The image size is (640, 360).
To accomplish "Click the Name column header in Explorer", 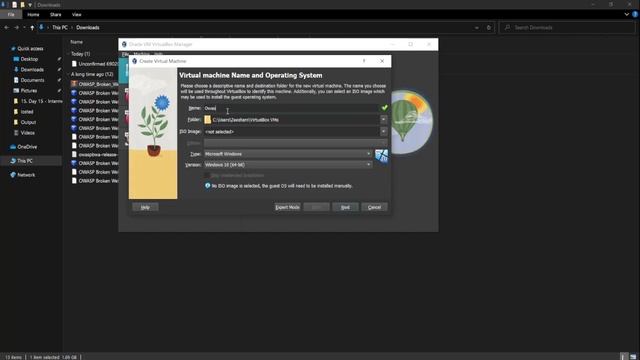I will pos(76,42).
